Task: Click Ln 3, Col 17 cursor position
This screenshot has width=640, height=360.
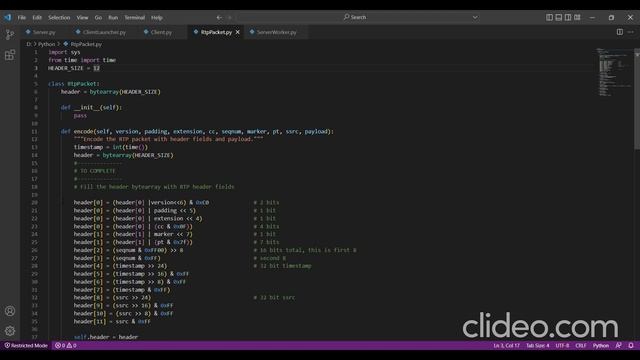Action: 506,346
